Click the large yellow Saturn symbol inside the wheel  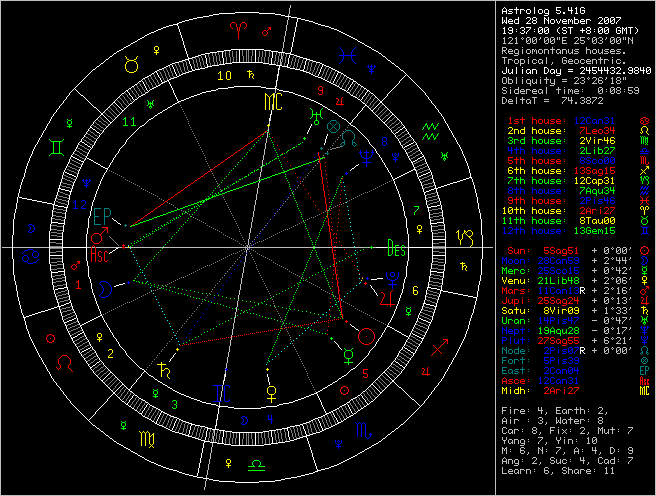[x=164, y=370]
